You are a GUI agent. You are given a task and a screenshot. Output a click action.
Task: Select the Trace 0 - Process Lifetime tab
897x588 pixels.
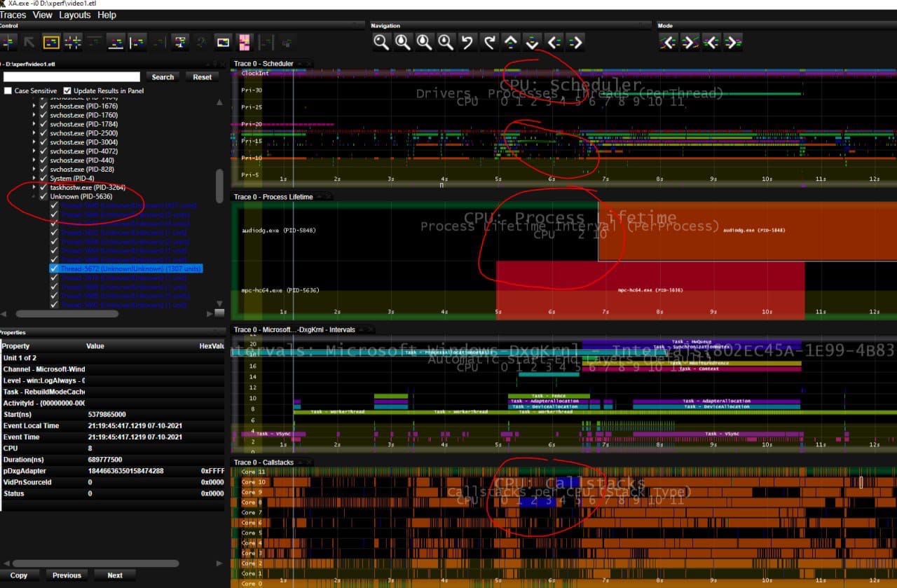point(273,197)
